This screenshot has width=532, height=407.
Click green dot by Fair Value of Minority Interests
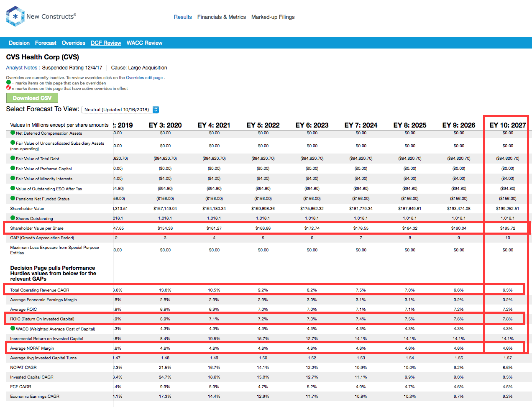click(13, 178)
